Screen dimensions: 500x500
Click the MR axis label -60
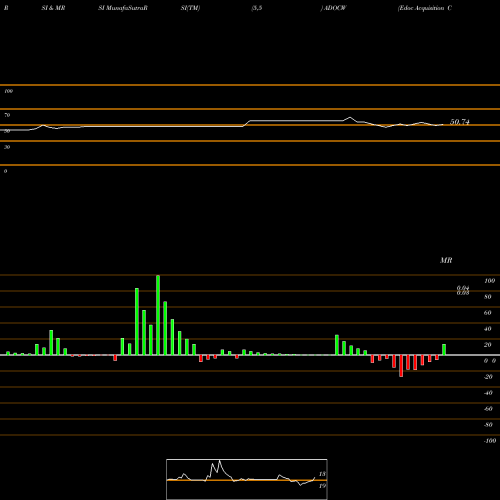tap(488, 409)
